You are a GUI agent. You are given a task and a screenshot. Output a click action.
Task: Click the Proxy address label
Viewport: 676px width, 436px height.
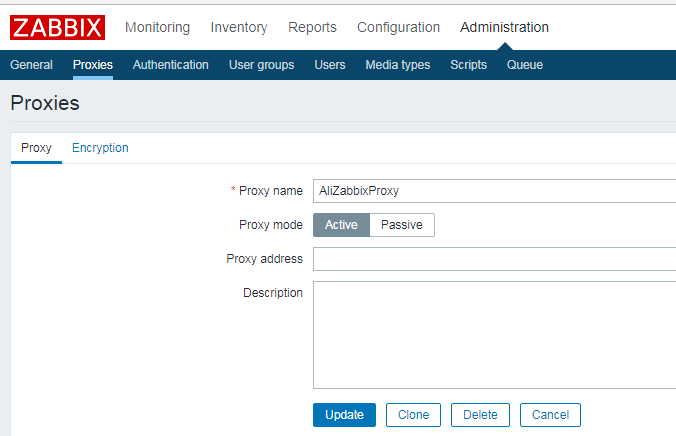click(264, 259)
